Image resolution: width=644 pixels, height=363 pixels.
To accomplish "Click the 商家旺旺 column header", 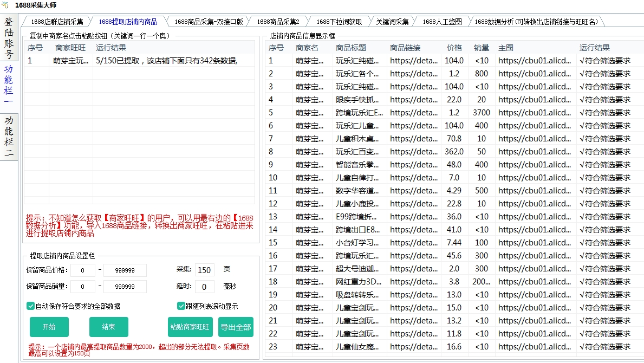I will click(x=70, y=48).
